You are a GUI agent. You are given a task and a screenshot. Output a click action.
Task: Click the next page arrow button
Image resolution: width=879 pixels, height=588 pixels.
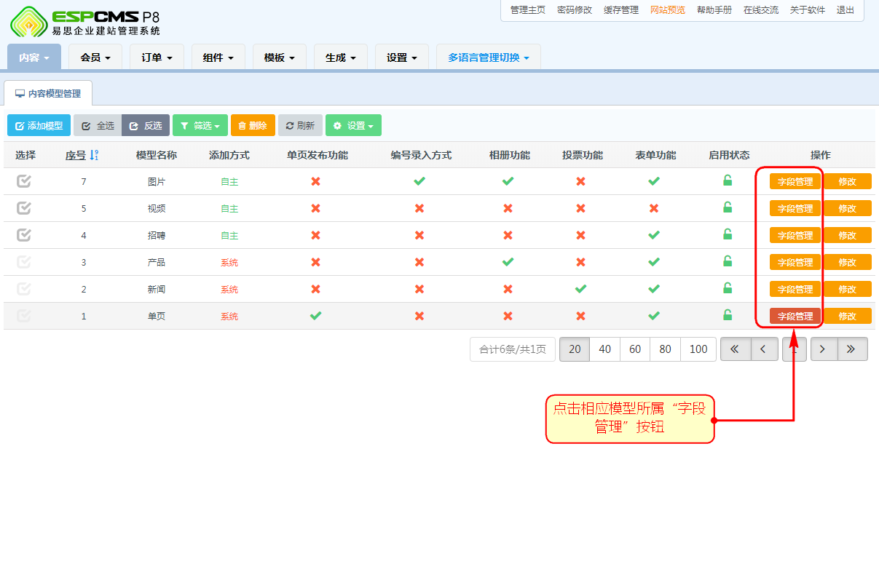(x=823, y=349)
